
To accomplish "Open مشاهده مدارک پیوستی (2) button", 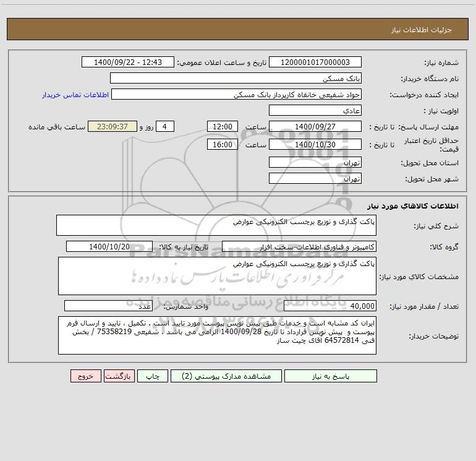I will [226, 376].
